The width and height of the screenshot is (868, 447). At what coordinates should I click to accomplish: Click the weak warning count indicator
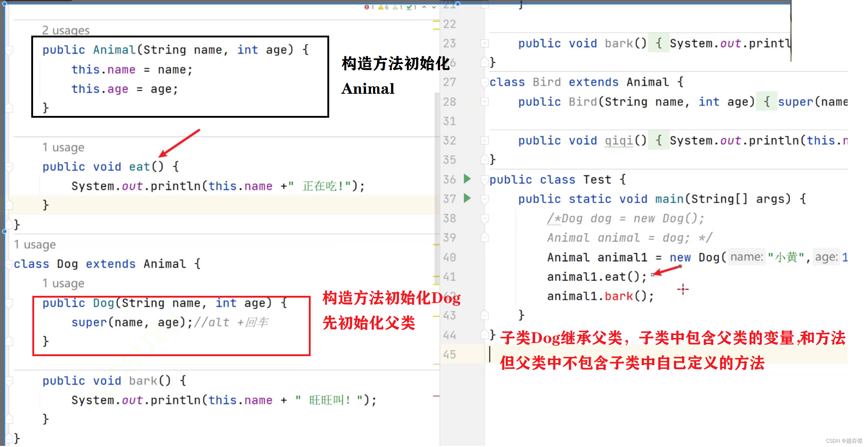point(397,7)
